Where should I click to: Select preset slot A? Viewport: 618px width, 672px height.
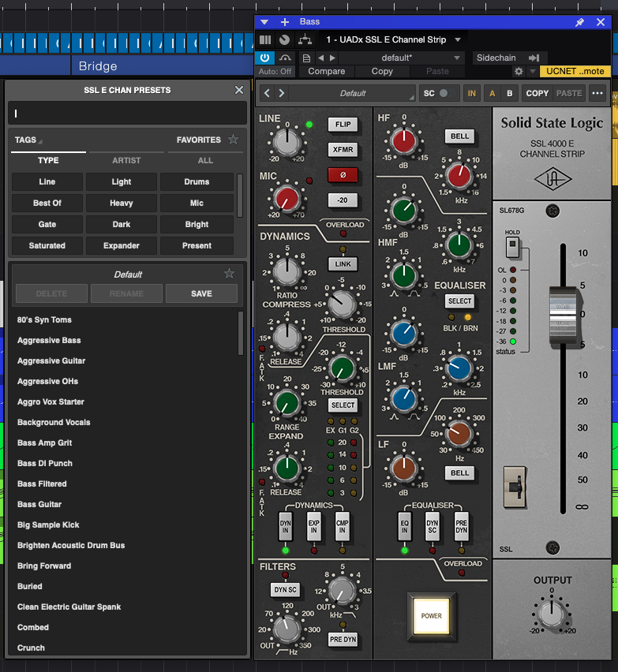492,93
